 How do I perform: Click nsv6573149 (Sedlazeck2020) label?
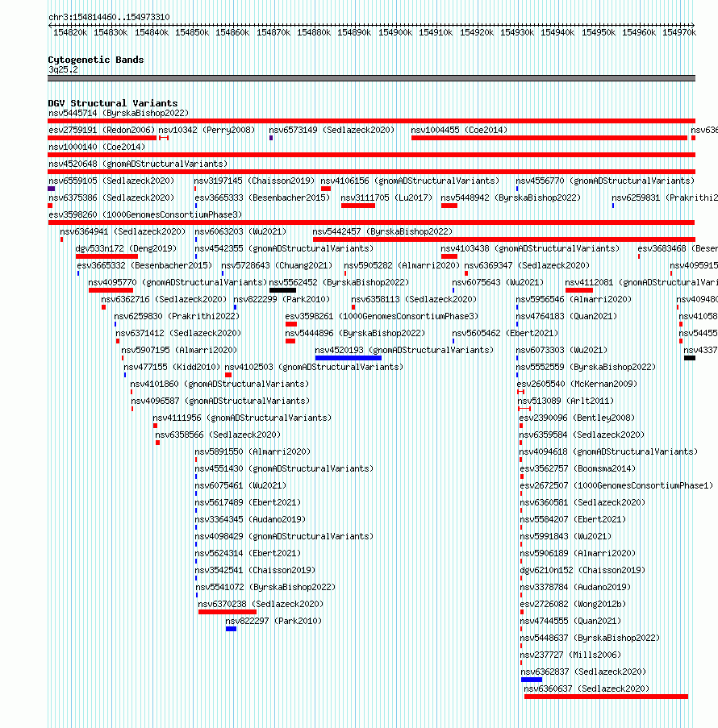332,130
